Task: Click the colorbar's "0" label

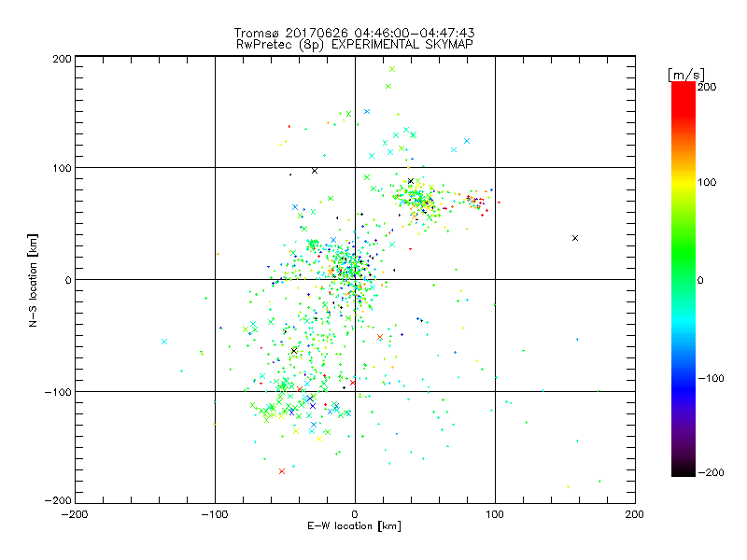Action: [x=700, y=280]
